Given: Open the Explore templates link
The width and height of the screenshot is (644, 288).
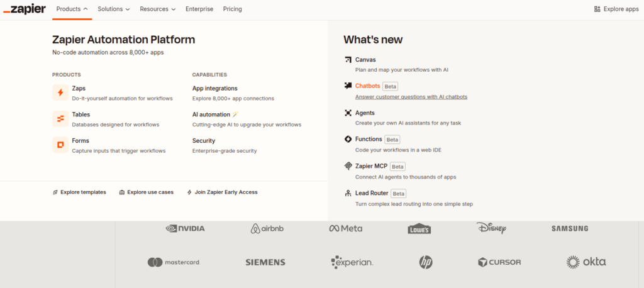Looking at the screenshot, I should (x=79, y=192).
